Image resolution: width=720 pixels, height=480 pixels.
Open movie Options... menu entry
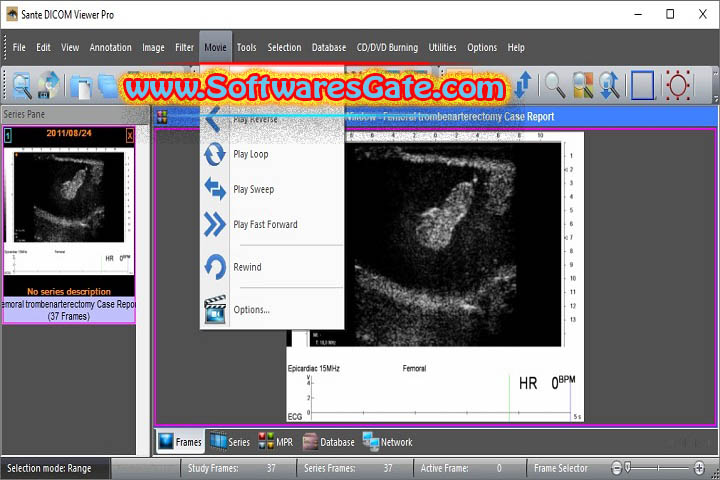273,310
